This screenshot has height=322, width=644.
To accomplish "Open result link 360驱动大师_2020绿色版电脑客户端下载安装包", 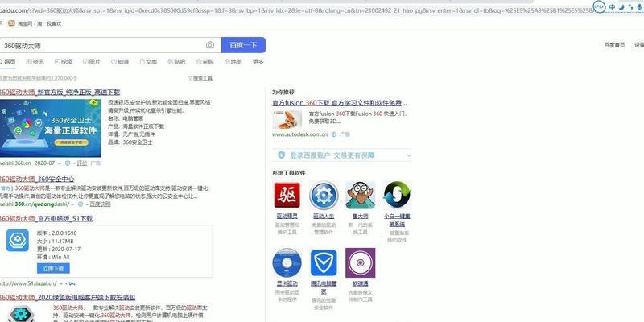I will pos(68,297).
